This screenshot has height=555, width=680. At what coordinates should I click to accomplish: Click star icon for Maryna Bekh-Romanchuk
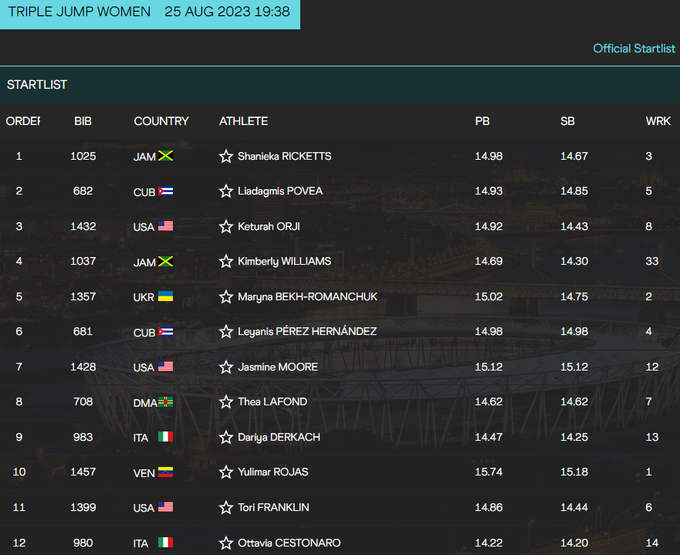click(x=226, y=297)
